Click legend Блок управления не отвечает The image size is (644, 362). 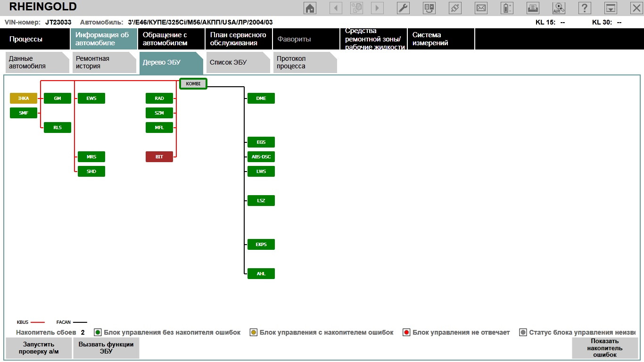tap(456, 332)
